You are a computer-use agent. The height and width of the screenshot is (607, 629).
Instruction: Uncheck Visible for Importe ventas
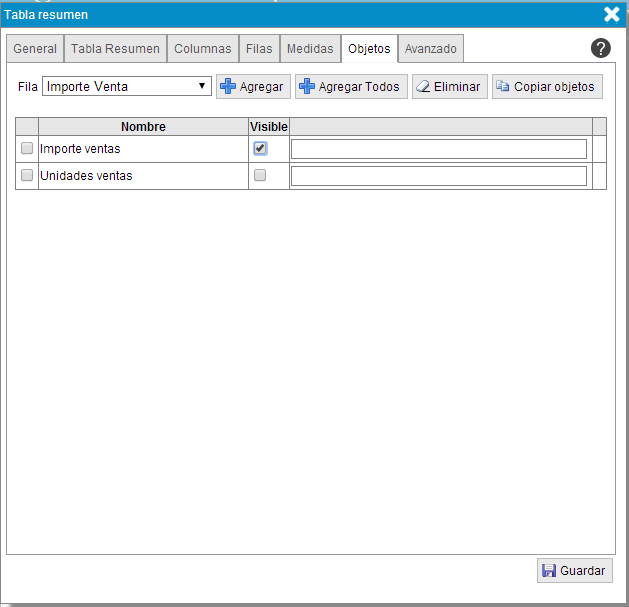pyautogui.click(x=260, y=149)
